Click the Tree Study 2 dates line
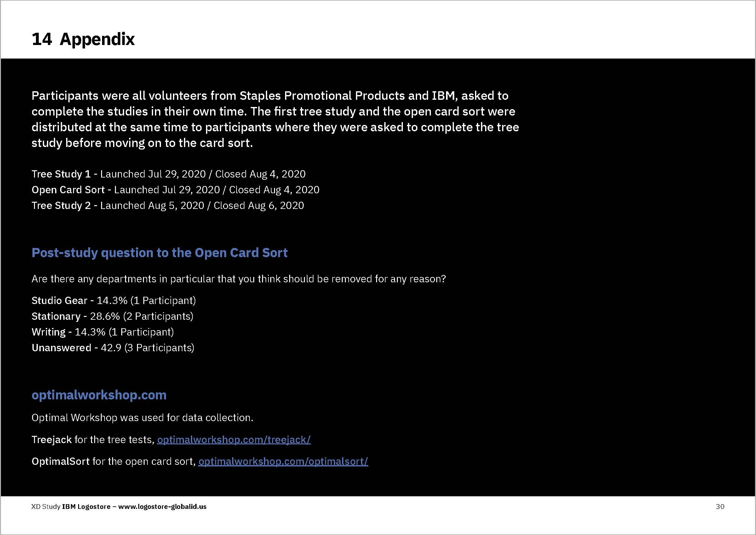This screenshot has width=756, height=535. [x=168, y=206]
